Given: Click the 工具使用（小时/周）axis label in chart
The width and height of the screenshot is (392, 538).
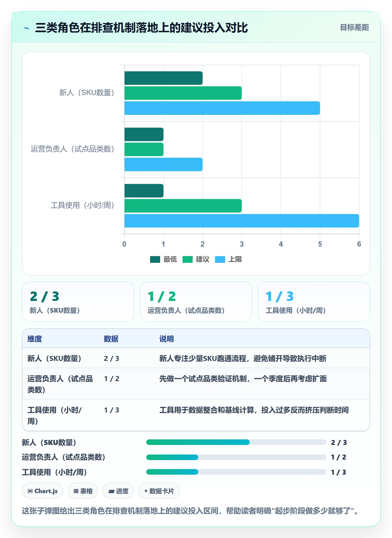Looking at the screenshot, I should pos(83,205).
